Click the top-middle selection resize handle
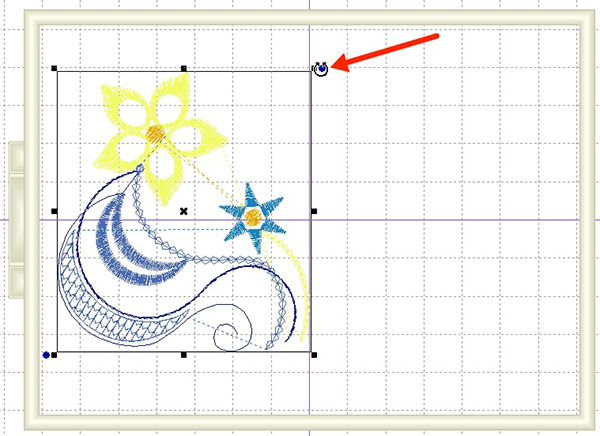Screen dimensions: 600x436 coord(184,69)
